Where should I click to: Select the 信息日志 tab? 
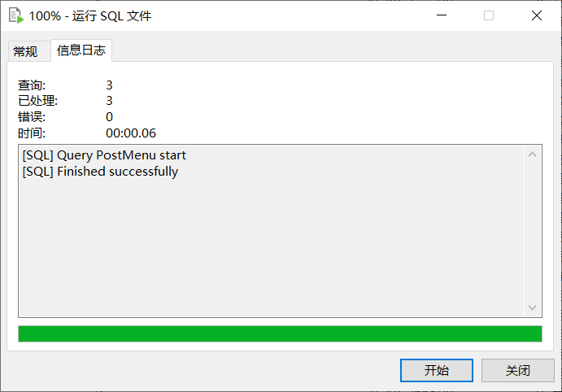(81, 50)
